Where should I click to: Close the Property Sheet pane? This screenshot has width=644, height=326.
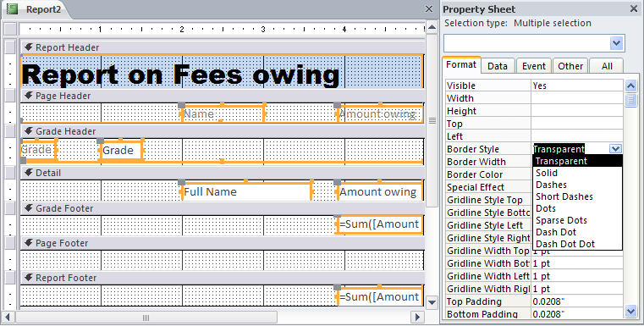(634, 8)
